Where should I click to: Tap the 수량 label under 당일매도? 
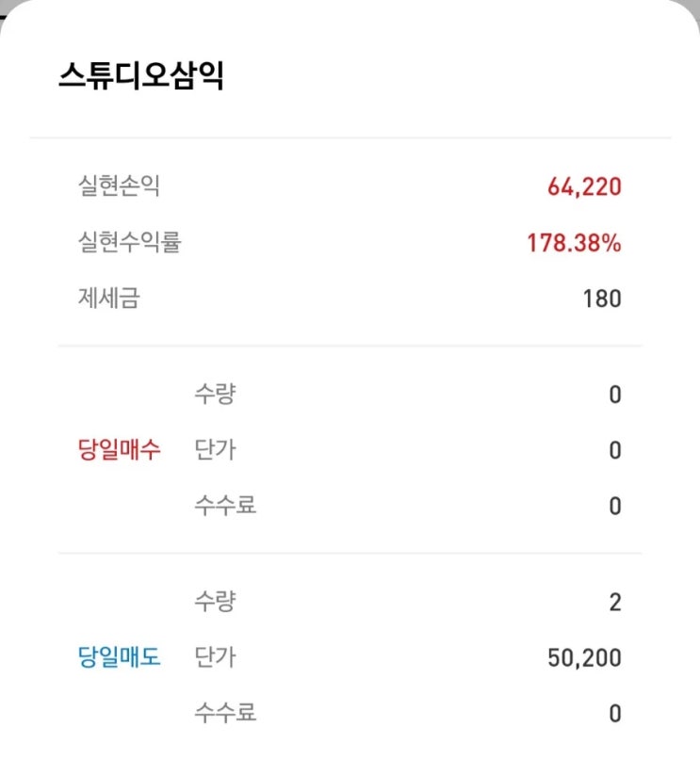[x=215, y=601]
